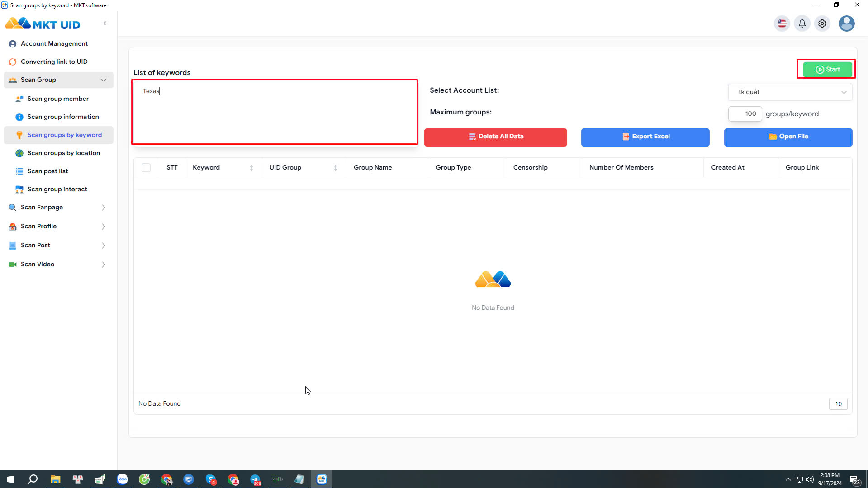This screenshot has height=488, width=868.
Task: Click the Scan Profile icon
Action: coord(13,227)
